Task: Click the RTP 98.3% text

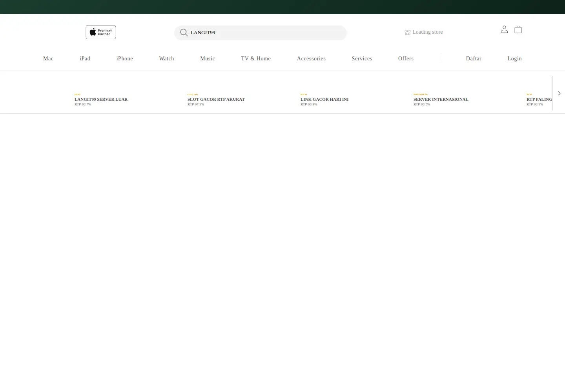Action: coord(309,104)
